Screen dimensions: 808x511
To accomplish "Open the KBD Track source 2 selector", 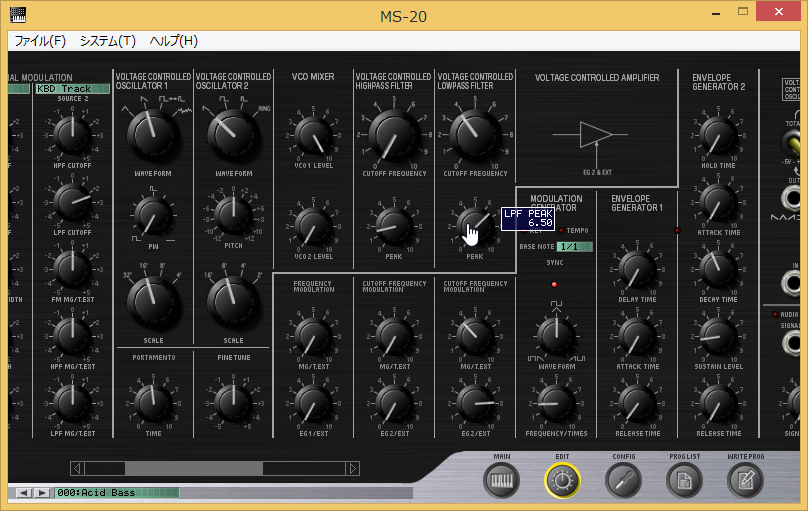I will click(72, 89).
